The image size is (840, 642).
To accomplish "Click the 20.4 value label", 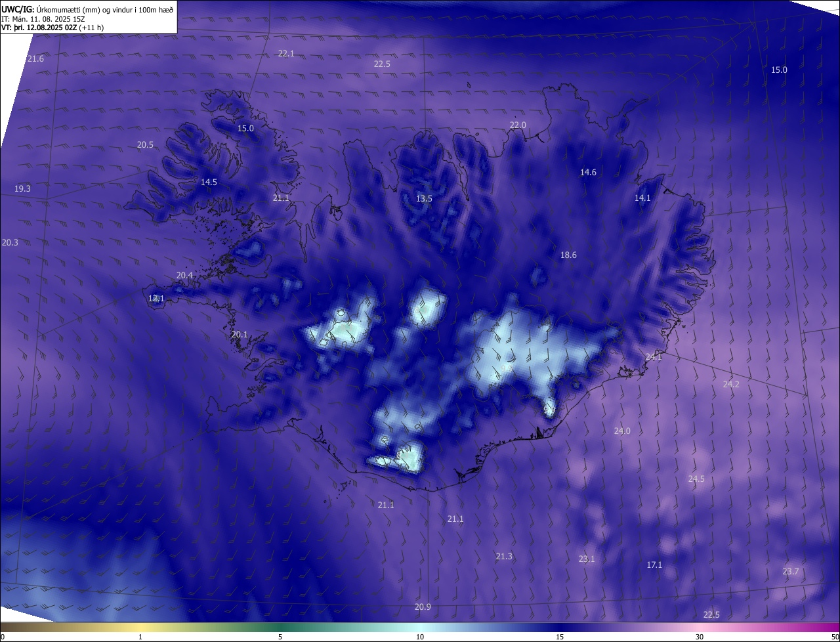I will pyautogui.click(x=184, y=276).
